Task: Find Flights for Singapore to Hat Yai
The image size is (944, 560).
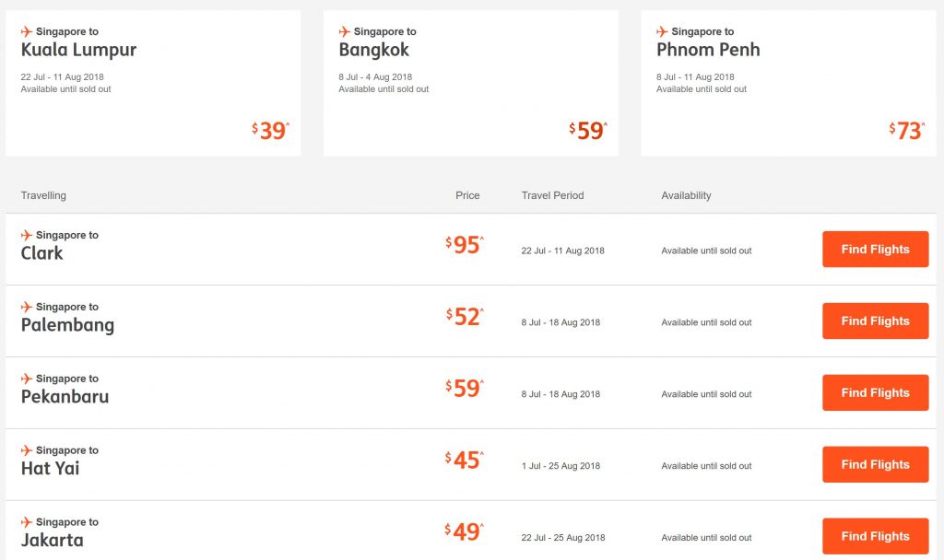Action: pos(875,465)
